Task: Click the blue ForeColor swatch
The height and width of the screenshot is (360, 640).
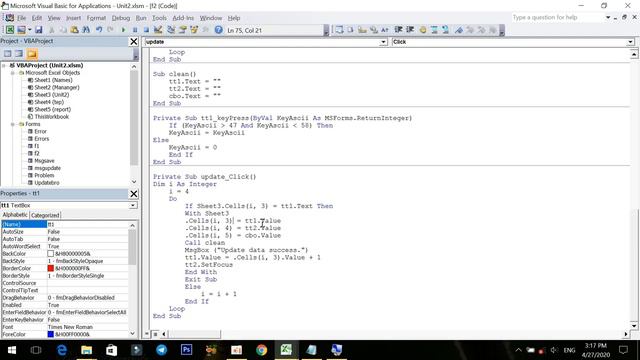Action: coord(51,334)
